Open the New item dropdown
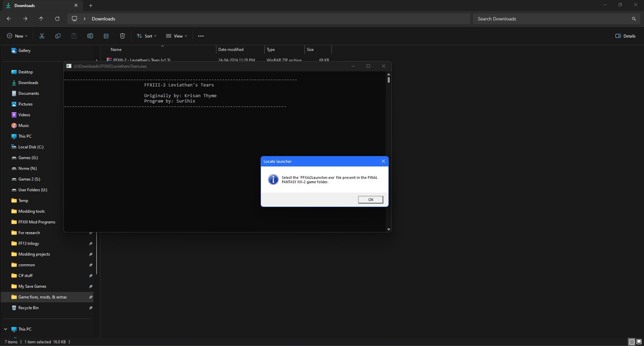 pos(17,36)
